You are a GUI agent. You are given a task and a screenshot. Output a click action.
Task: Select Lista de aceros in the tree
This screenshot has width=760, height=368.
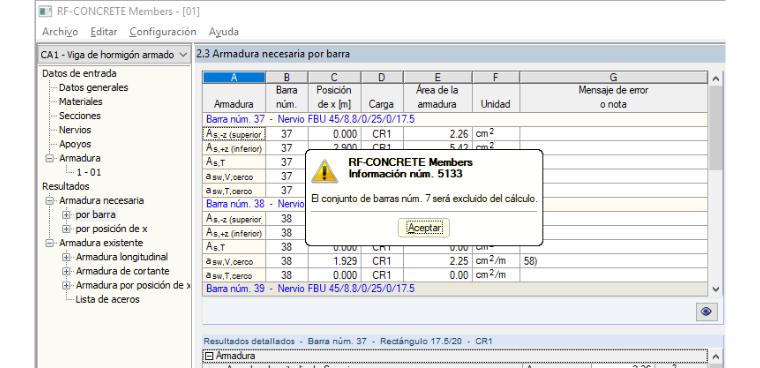[x=108, y=299]
